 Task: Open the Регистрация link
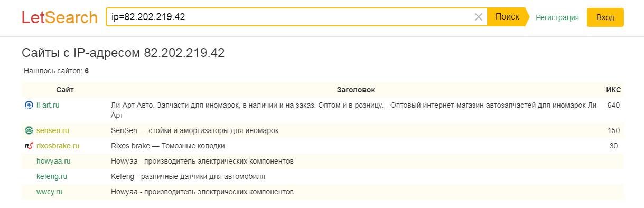pyautogui.click(x=557, y=17)
